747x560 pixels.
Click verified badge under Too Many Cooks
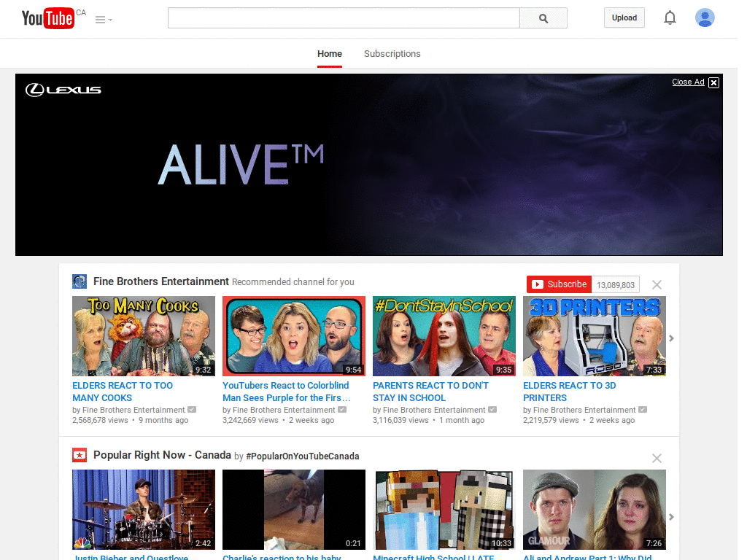192,410
